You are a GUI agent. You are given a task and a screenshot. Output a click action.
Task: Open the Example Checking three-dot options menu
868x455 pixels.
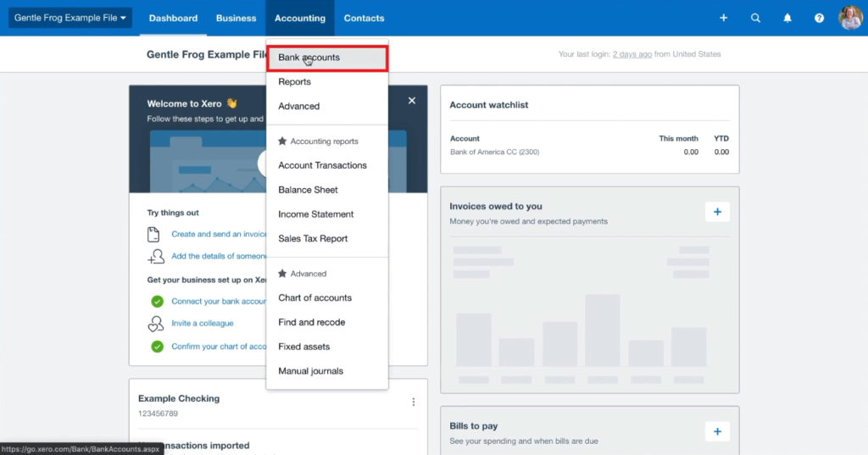coord(413,402)
